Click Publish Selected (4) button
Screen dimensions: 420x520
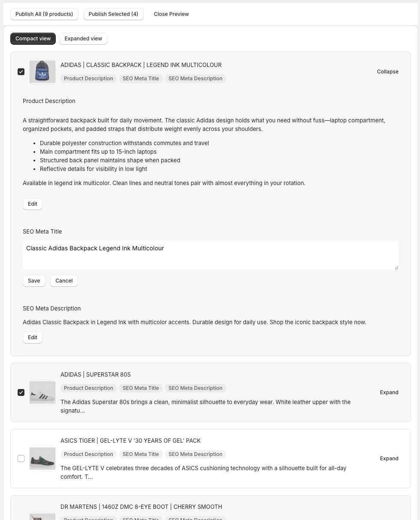(113, 14)
